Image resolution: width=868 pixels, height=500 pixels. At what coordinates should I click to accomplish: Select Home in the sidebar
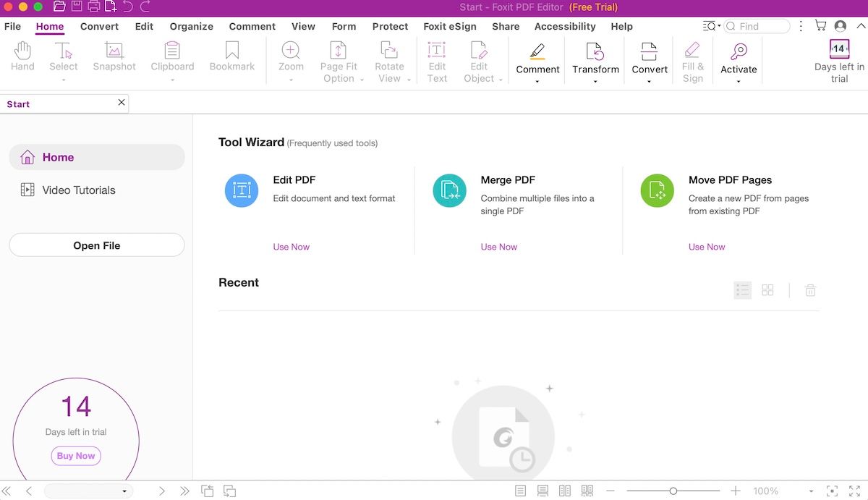[97, 157]
